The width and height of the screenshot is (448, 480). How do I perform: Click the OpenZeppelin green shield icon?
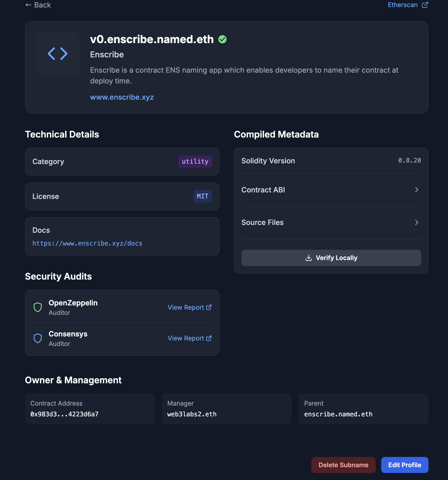coord(38,307)
